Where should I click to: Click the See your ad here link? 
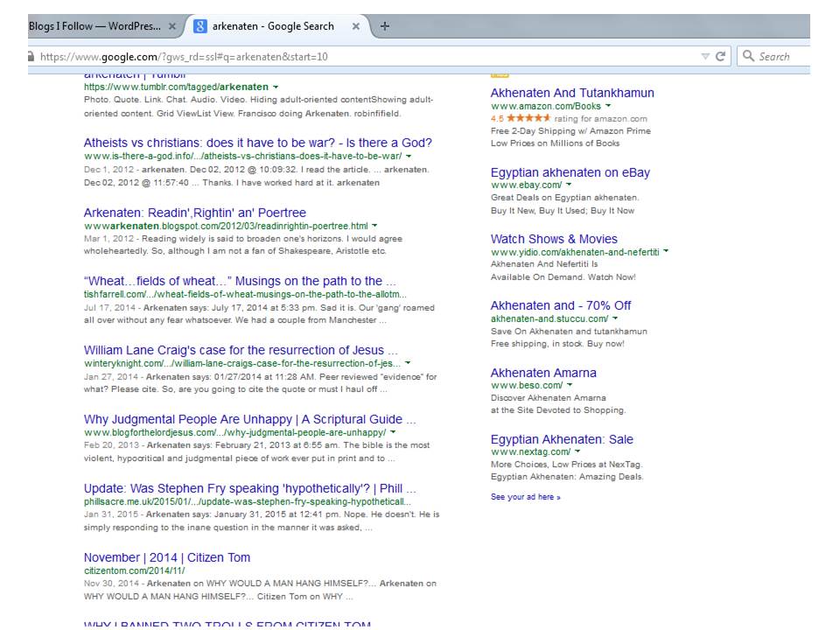pos(525,497)
